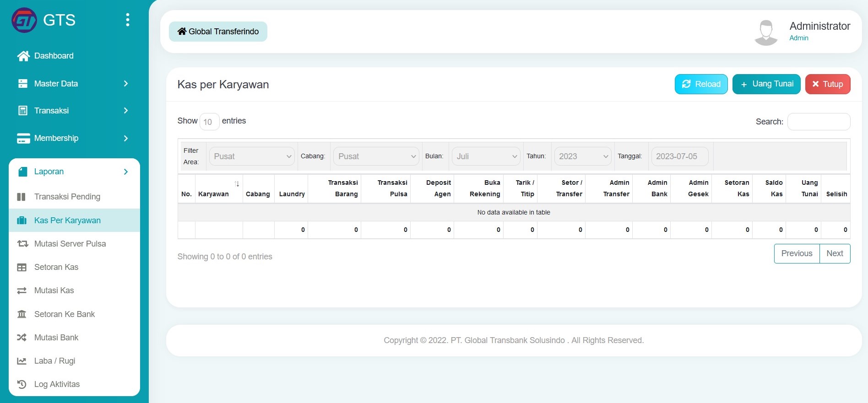Click the red Tutup button
Screen dimensions: 868x403
coord(828,84)
